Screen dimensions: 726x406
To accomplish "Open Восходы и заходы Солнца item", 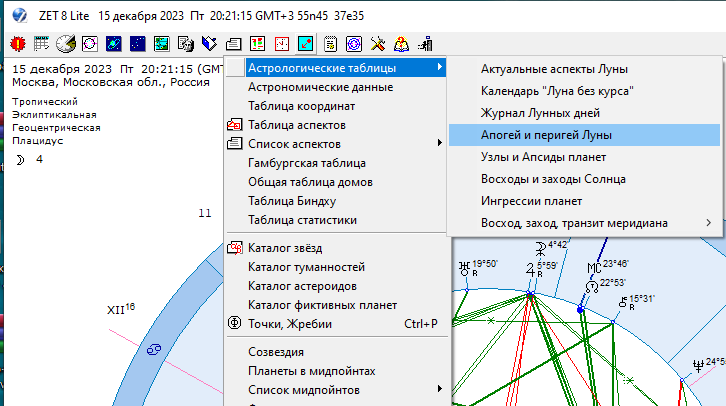I will 584,179.
